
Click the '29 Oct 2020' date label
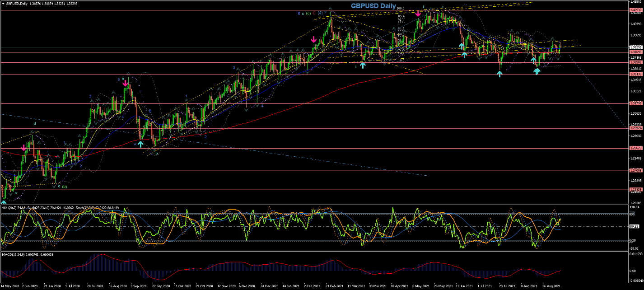(x=204, y=286)
